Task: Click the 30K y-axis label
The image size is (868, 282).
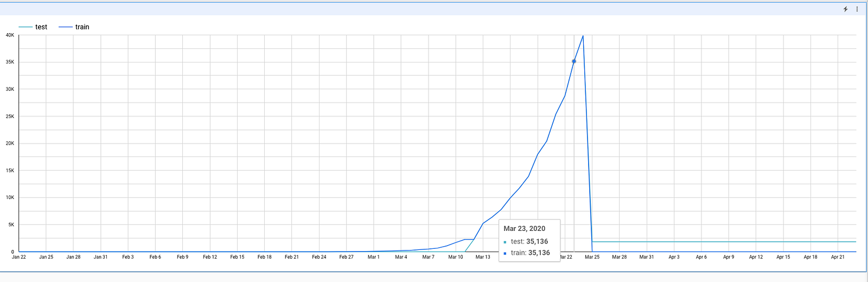Action: (x=10, y=89)
